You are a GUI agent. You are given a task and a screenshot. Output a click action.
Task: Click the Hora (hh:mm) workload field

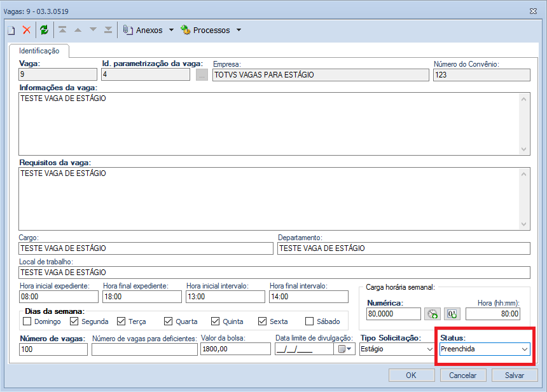click(x=493, y=314)
